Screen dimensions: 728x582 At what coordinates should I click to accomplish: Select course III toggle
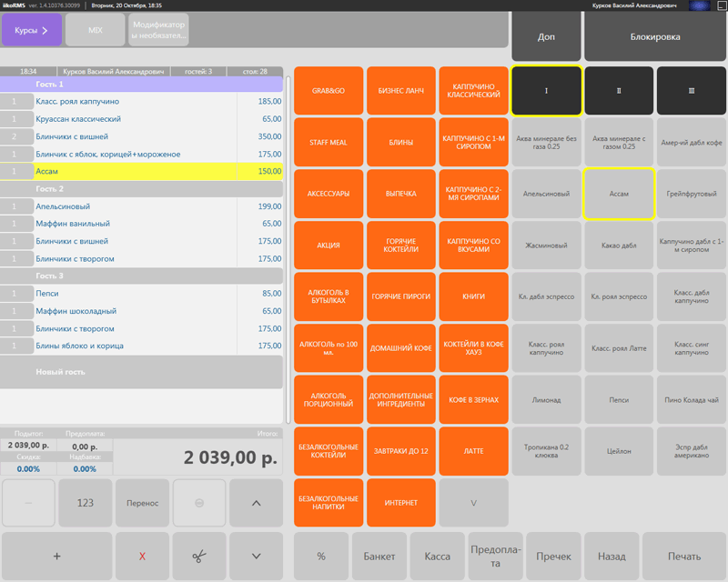[692, 91]
